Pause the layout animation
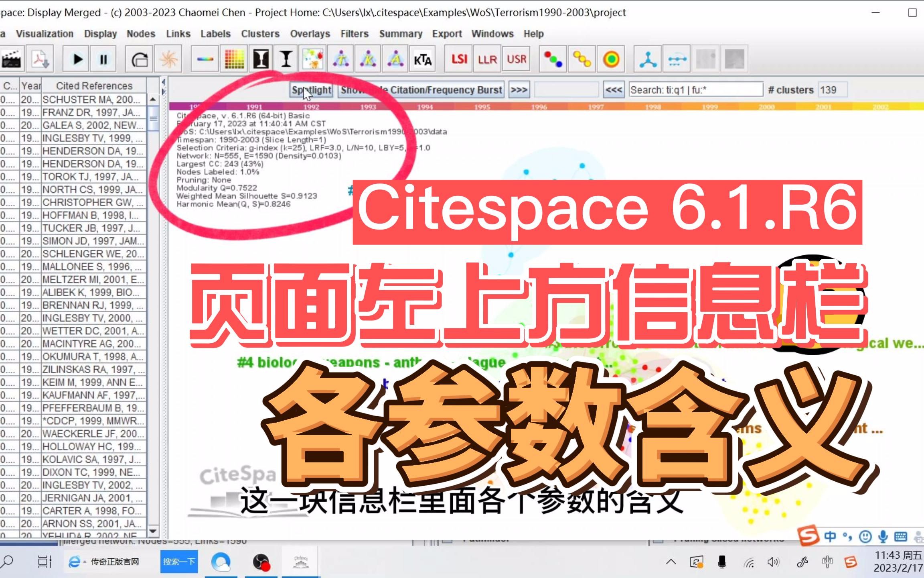This screenshot has width=924, height=578. pyautogui.click(x=103, y=59)
